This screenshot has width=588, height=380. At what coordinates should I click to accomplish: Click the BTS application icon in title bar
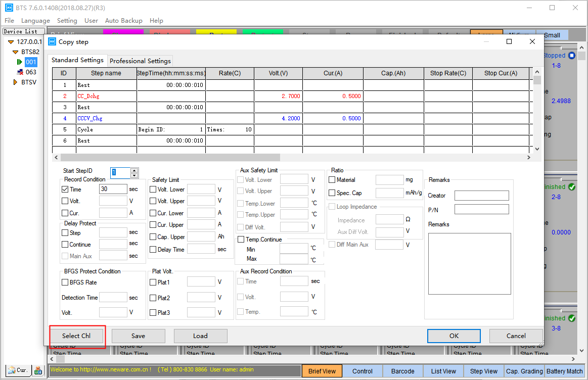pyautogui.click(x=9, y=8)
